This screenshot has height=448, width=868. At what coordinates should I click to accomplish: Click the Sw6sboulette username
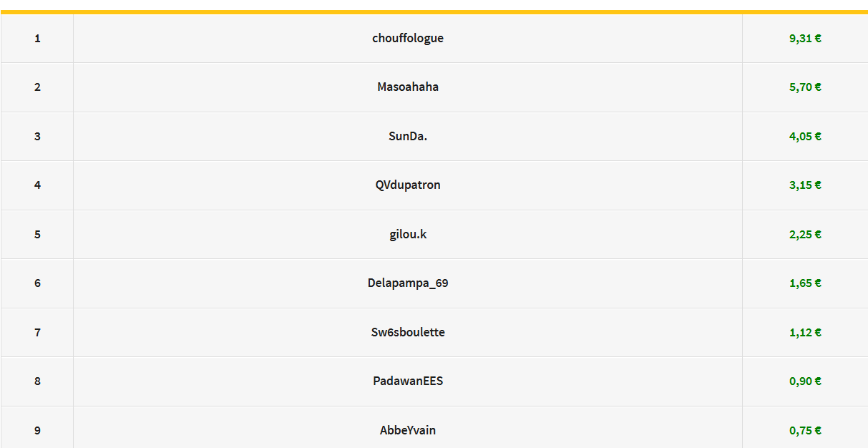coord(408,332)
